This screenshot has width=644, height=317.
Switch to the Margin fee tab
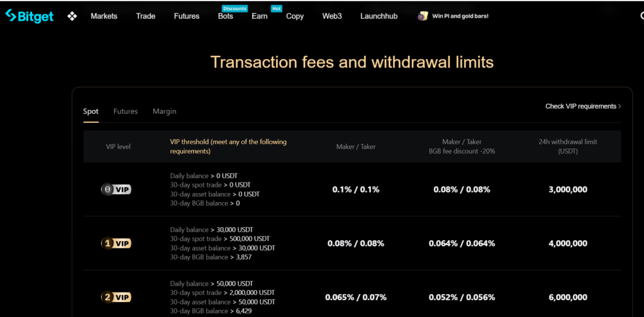[x=164, y=111]
